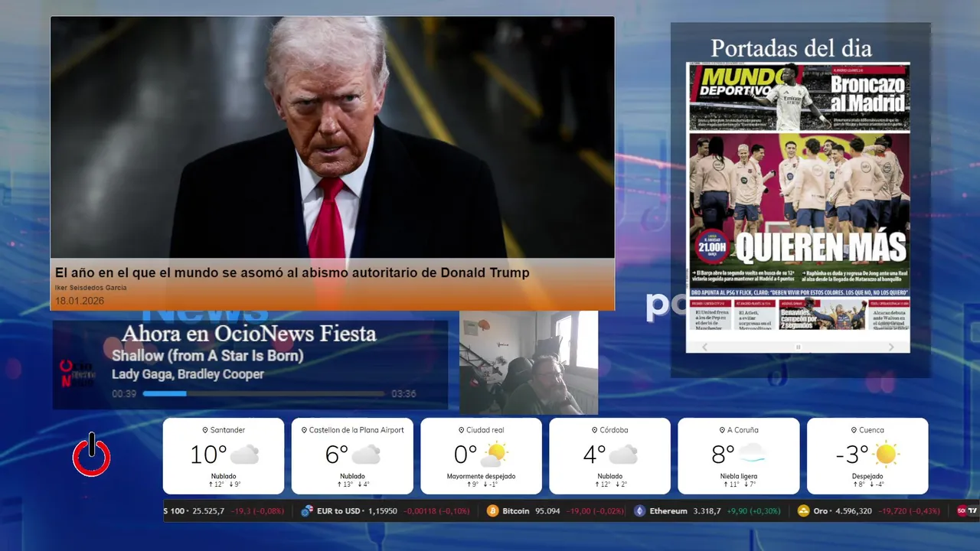980x551 pixels.
Task: Click Broncazo al Madrid cover headline
Action: point(867,93)
